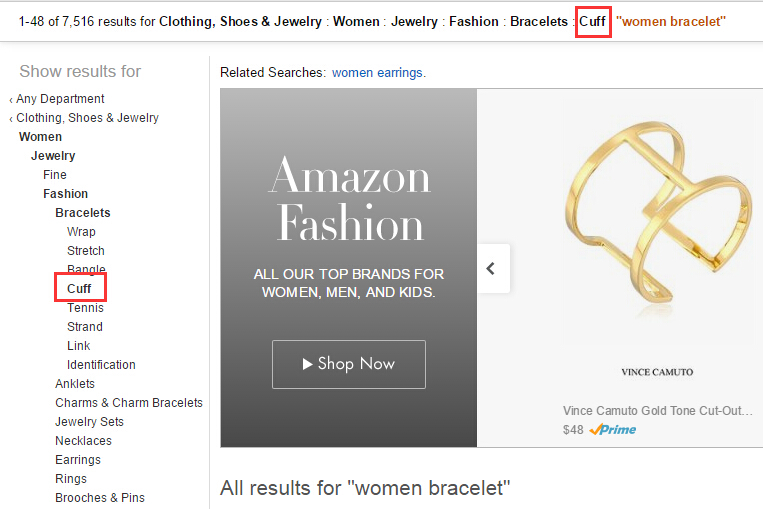Select the Tennis bracelet category
The image size is (763, 509).
(x=86, y=308)
